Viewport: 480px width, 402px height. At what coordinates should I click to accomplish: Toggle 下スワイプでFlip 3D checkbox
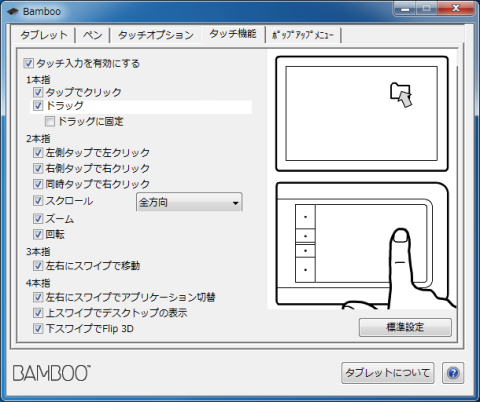pos(38,329)
